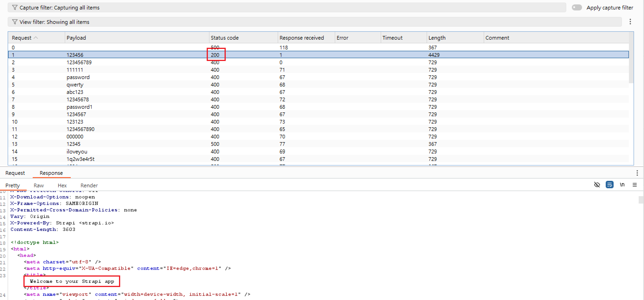Image resolution: width=644 pixels, height=300 pixels.
Task: Sort by the Error column header
Action: click(x=358, y=38)
